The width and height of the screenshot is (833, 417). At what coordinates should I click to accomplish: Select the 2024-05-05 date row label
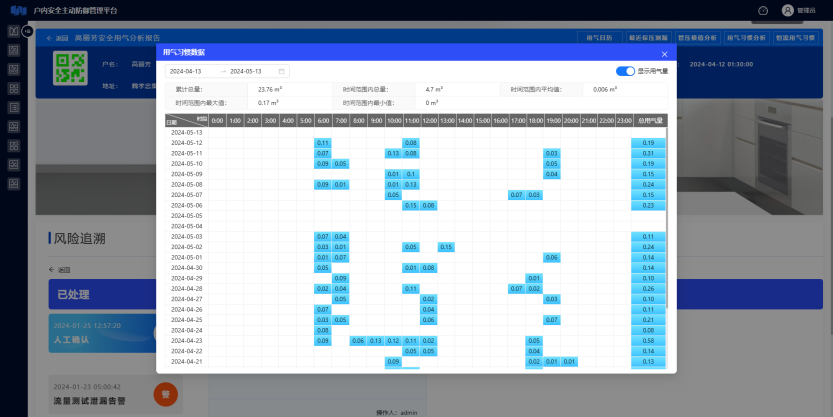point(186,216)
